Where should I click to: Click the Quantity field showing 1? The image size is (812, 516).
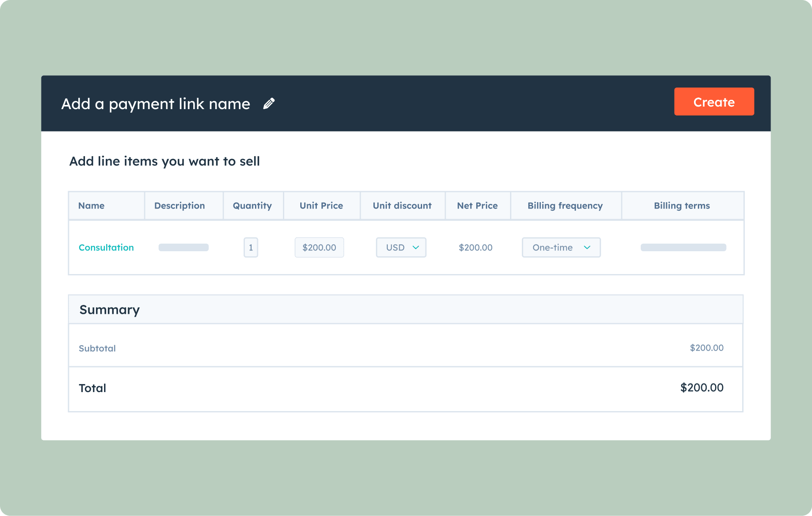click(251, 247)
